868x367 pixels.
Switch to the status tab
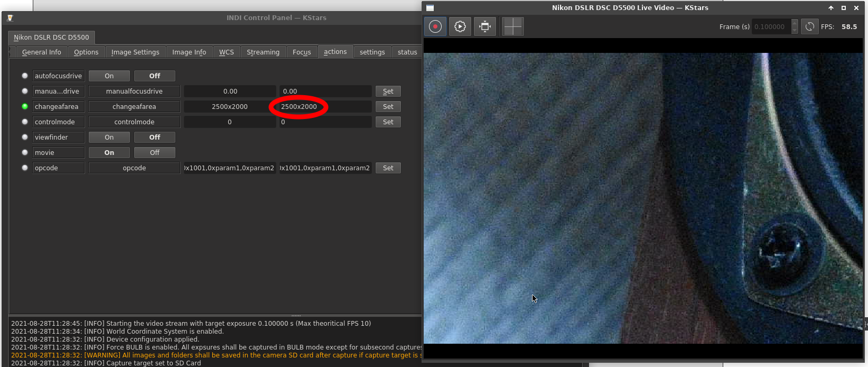click(x=407, y=52)
